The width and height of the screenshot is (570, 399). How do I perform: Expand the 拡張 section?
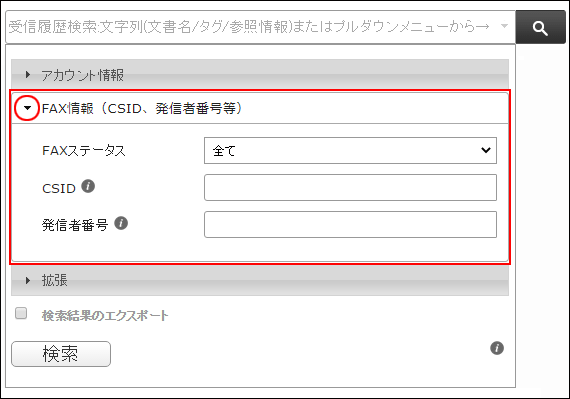click(x=28, y=280)
